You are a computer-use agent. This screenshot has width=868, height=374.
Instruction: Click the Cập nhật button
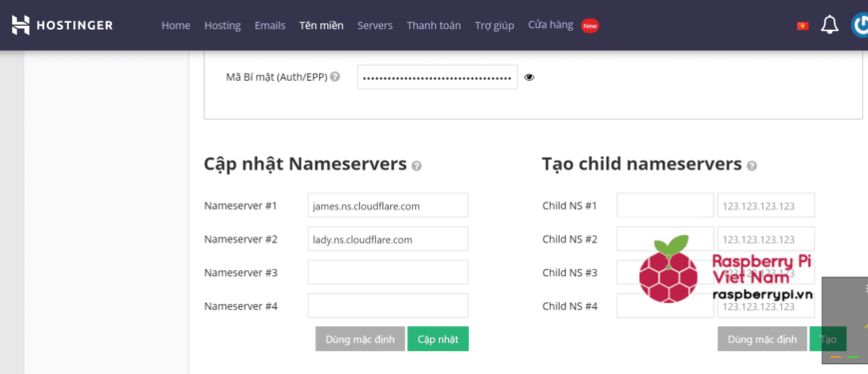438,339
